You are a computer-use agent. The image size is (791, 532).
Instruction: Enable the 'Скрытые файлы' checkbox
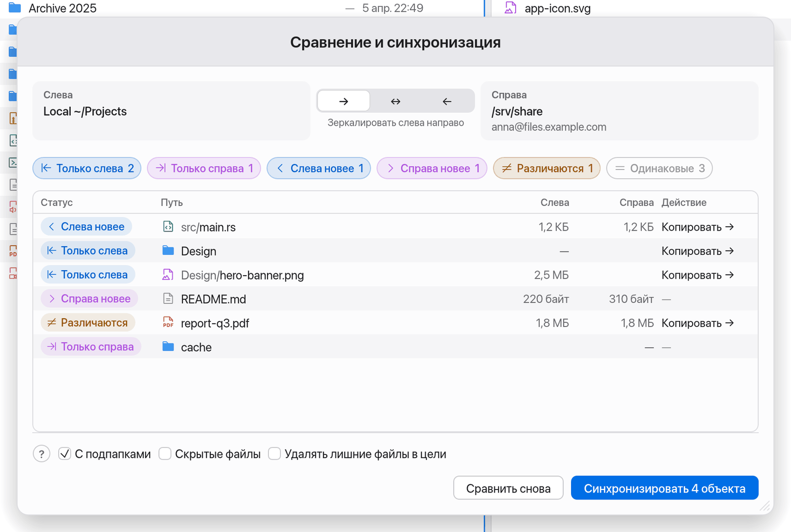pyautogui.click(x=165, y=453)
